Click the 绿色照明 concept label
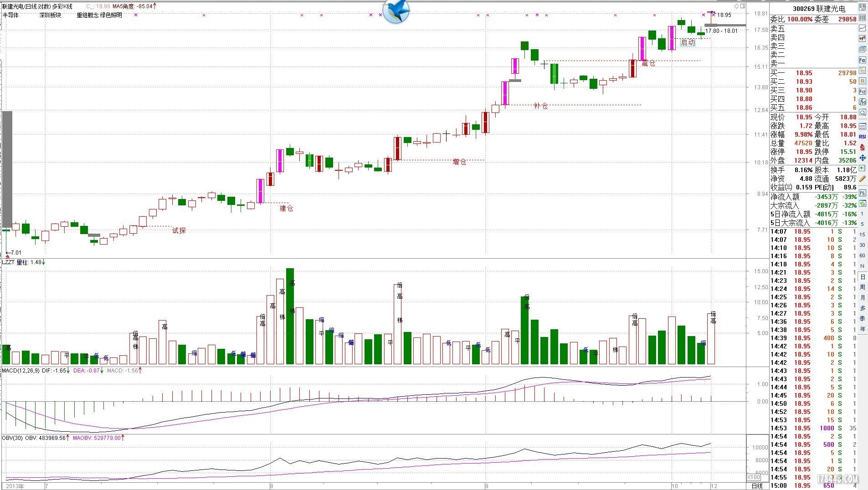The image size is (868, 490). [x=111, y=15]
